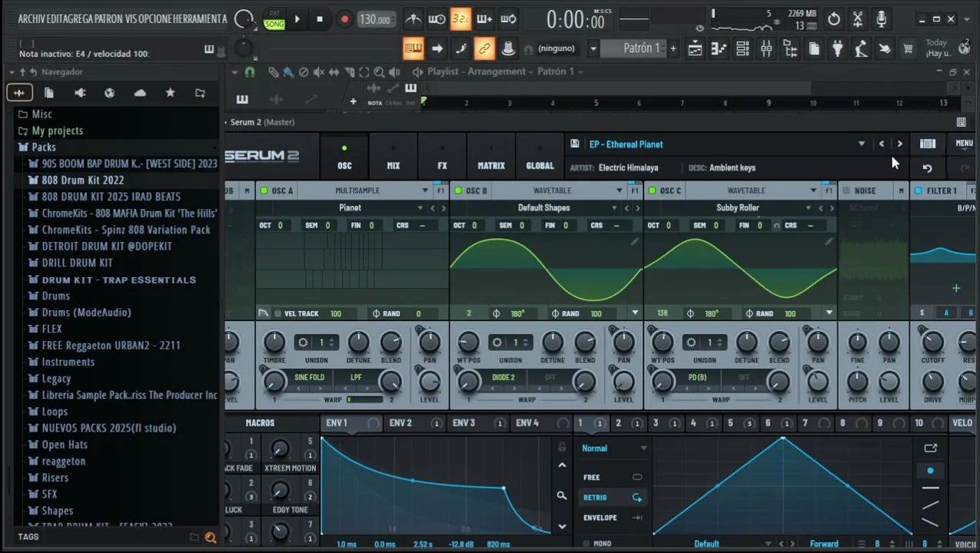Open the cloud tab in browser
This screenshot has width=980, height=553.
[x=140, y=93]
